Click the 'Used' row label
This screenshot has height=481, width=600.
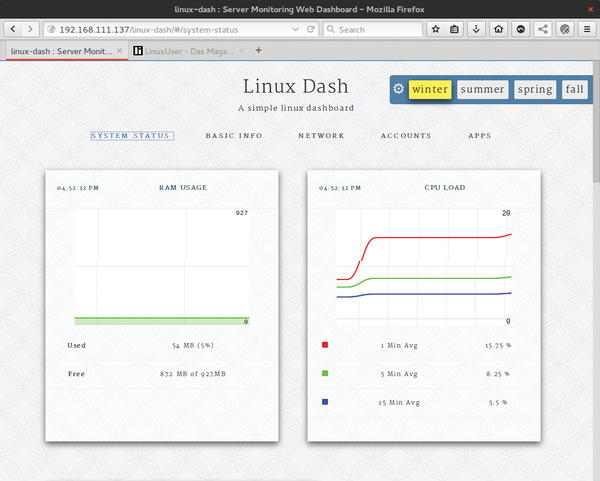click(77, 345)
